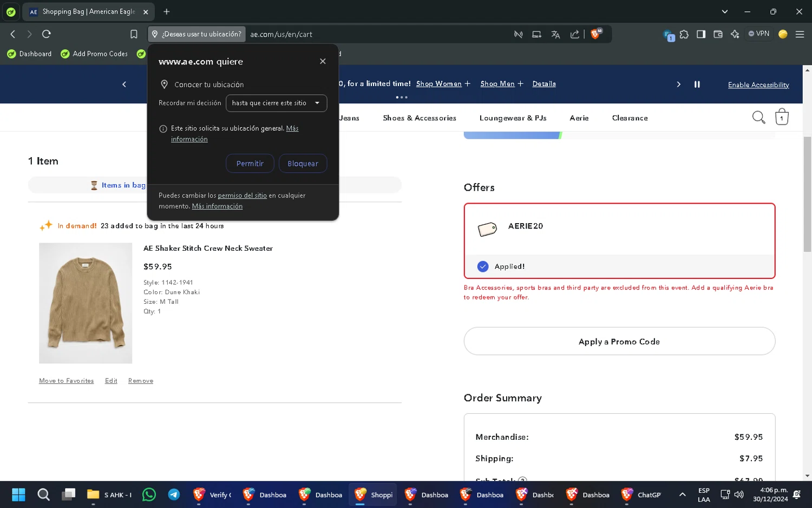The height and width of the screenshot is (508, 812).
Task: Click the cast screen icon in address bar
Action: [536, 35]
